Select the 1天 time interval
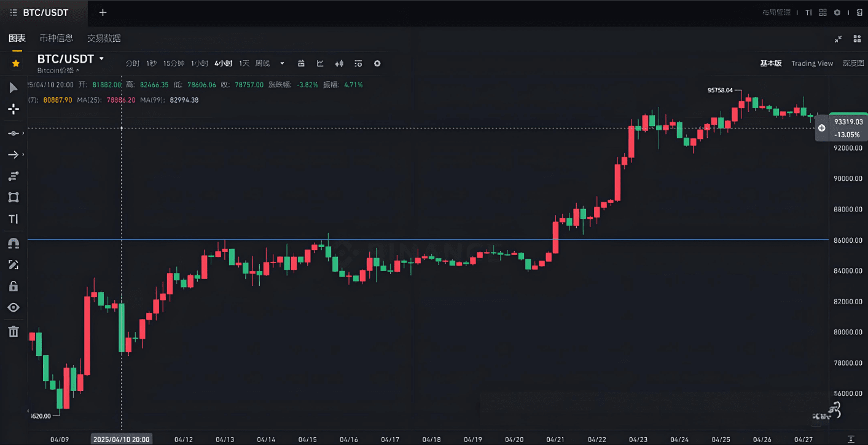This screenshot has height=445, width=868. click(x=244, y=63)
